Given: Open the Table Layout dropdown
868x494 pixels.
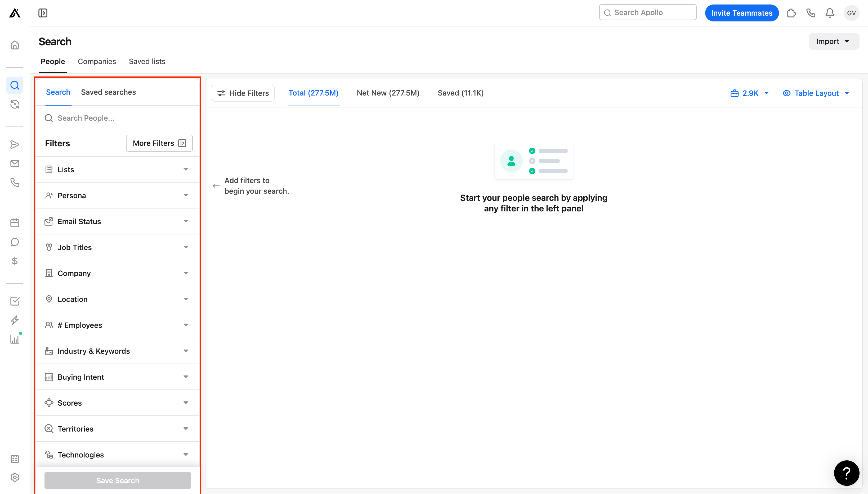Looking at the screenshot, I should 816,93.
